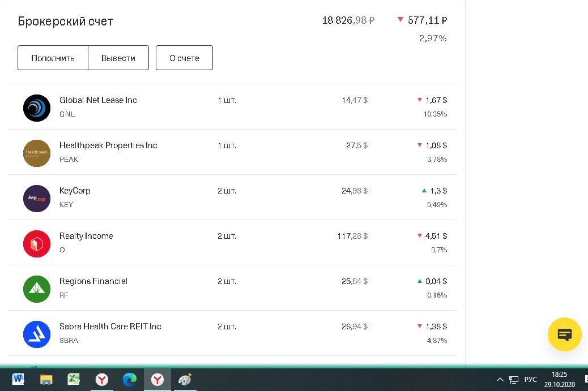This screenshot has height=391, width=588.
Task: Click the total balance 18 826,98 ₽
Action: pyautogui.click(x=348, y=20)
